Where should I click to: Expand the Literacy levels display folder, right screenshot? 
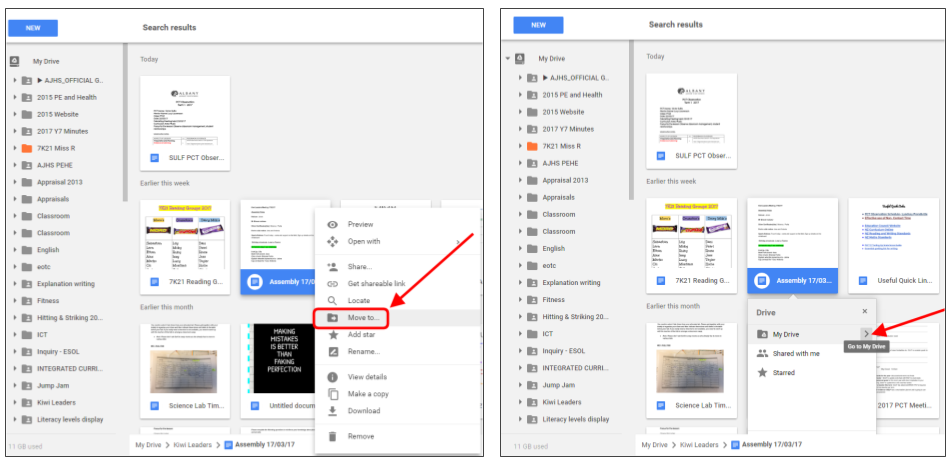point(520,419)
